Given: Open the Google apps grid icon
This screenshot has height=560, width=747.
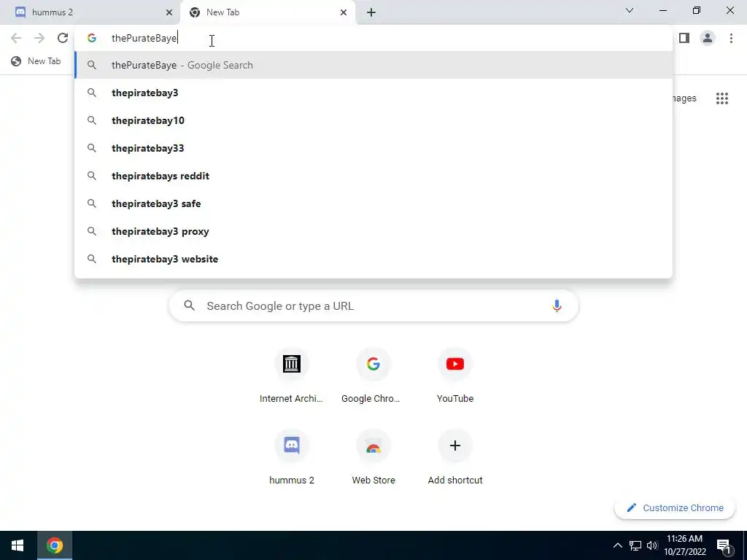Looking at the screenshot, I should tap(721, 98).
